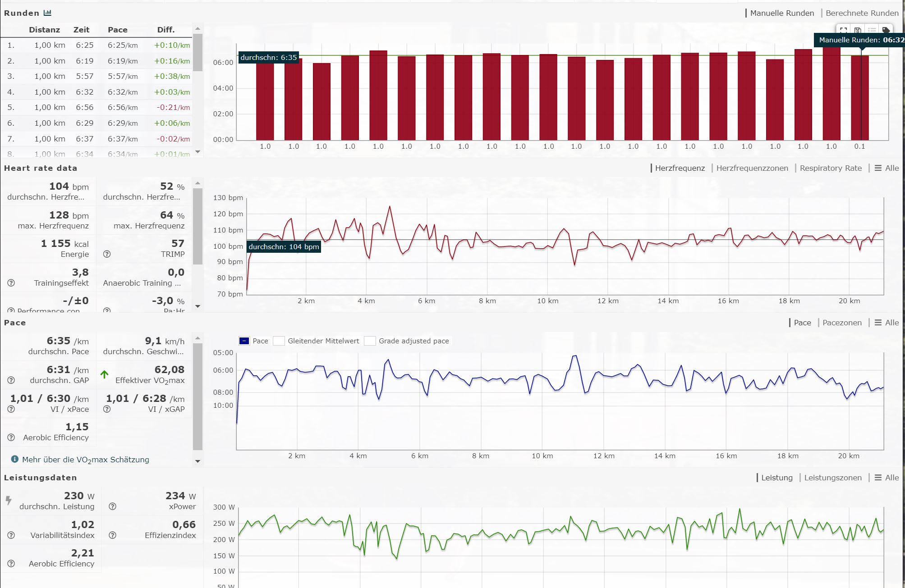
Task: Click the save chart floppy disk icon
Action: pyautogui.click(x=858, y=30)
